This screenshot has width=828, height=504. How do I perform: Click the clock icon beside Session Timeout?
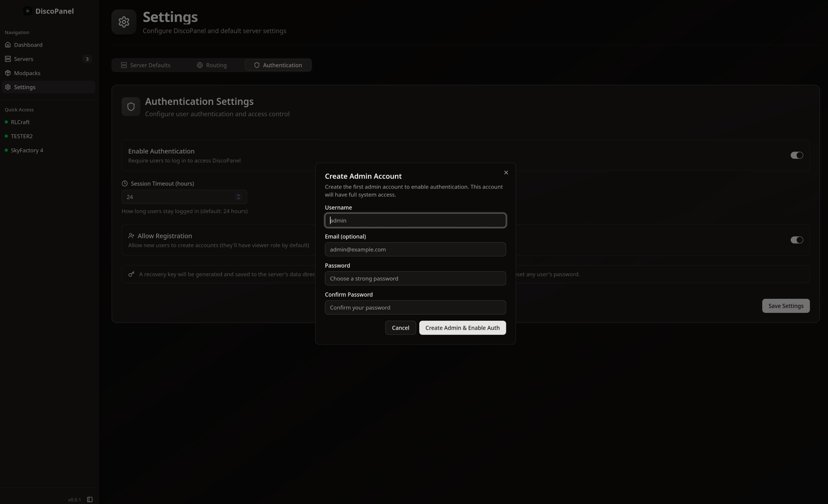click(125, 183)
